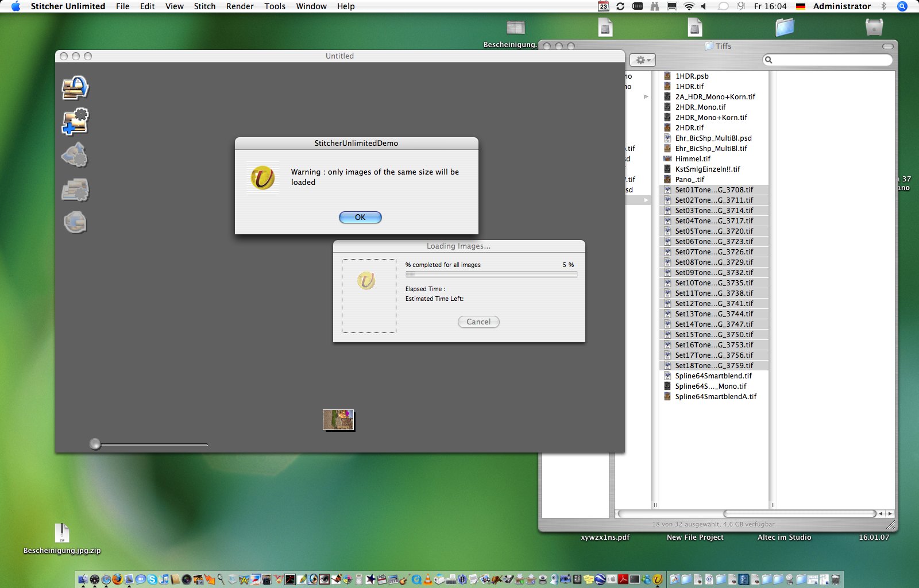919x588 pixels.
Task: Click the binoculars icon in menu bar
Action: [x=654, y=6]
